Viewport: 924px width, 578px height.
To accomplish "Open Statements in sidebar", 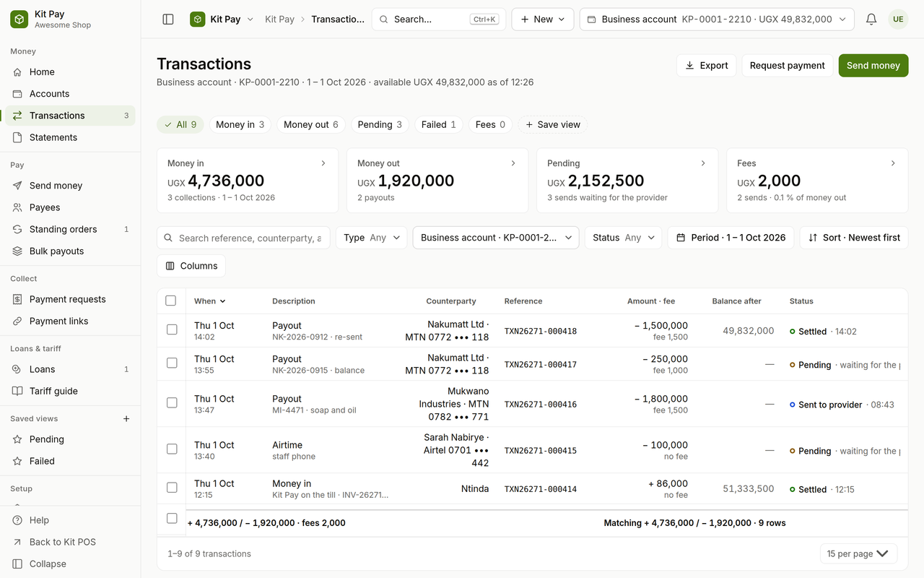I will click(x=70, y=137).
